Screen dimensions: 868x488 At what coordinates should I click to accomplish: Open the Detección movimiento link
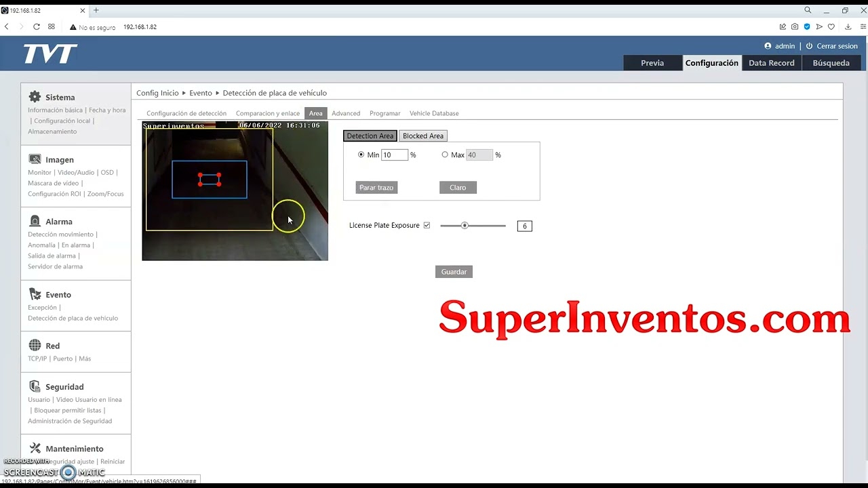(60, 235)
